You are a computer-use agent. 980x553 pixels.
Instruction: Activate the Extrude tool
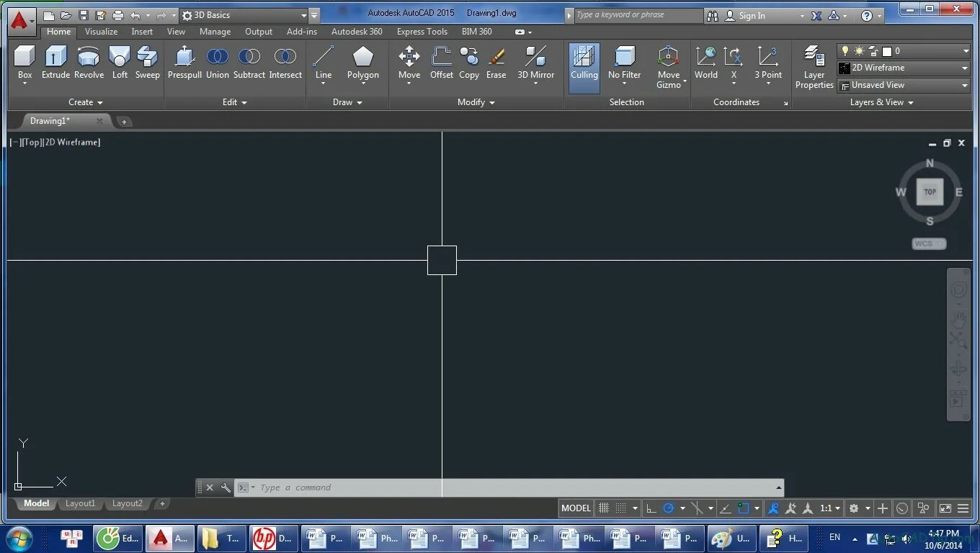point(55,63)
